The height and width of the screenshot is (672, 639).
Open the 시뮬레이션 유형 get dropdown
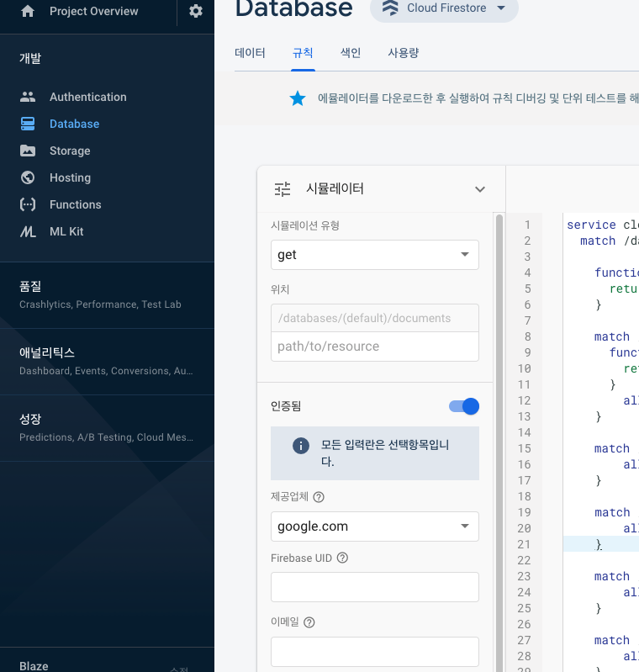click(375, 255)
